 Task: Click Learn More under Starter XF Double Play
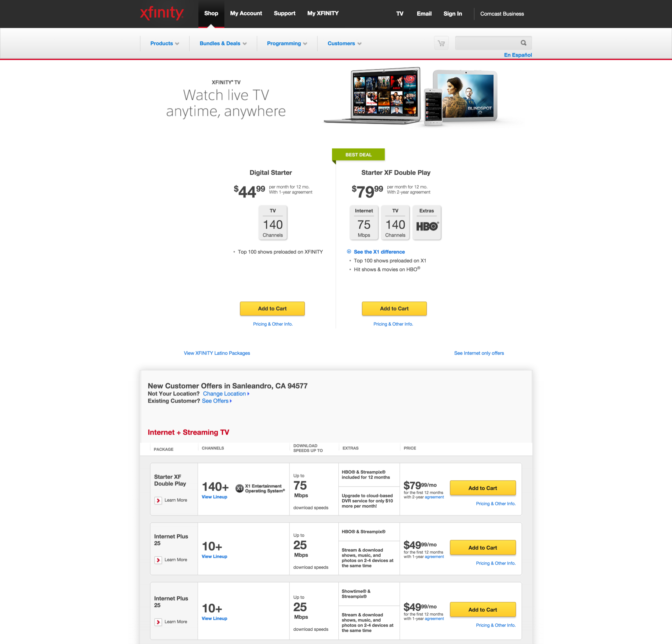176,500
